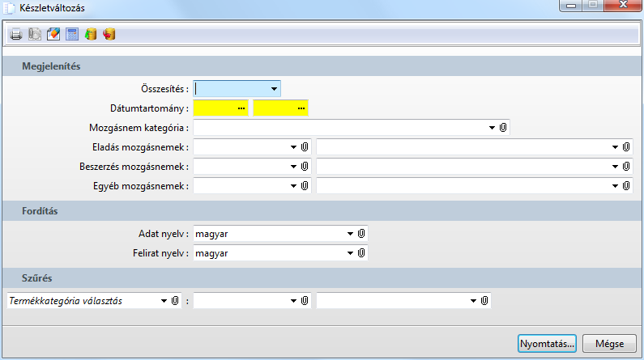This screenshot has width=644, height=360.
Task: Click the eraser clear-form icon
Action: (53, 34)
